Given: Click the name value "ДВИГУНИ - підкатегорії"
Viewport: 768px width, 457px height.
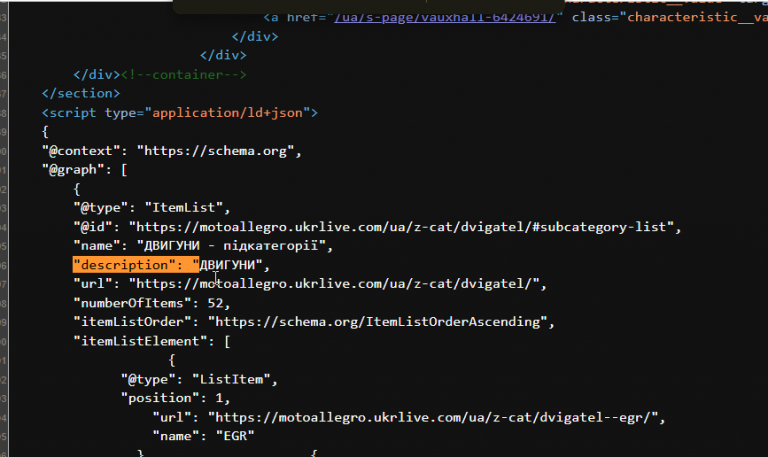Looking at the screenshot, I should pos(231,245).
